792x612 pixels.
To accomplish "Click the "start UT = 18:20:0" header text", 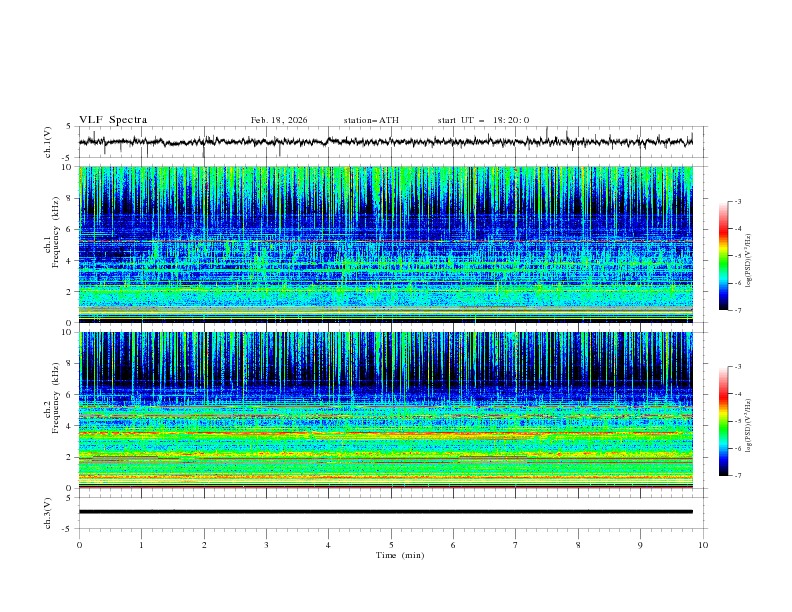I will point(483,120).
